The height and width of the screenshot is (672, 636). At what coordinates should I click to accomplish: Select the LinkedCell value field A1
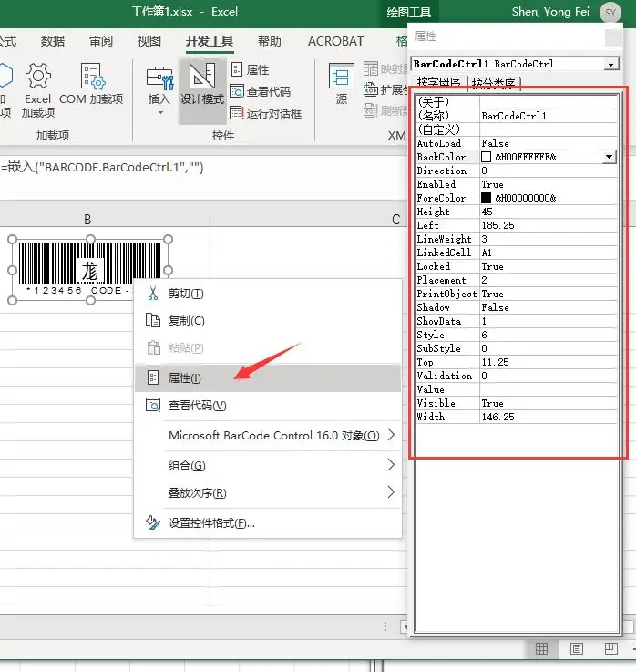(547, 253)
